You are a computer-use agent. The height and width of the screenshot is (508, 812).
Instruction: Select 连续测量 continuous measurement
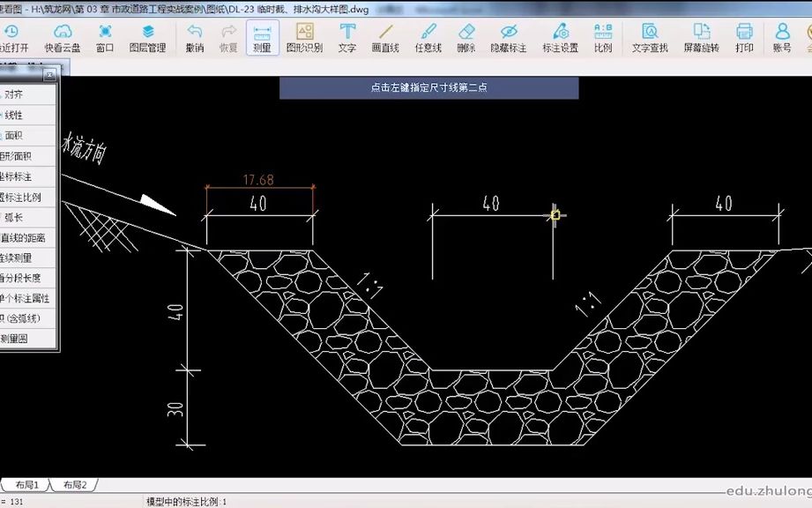[26, 257]
